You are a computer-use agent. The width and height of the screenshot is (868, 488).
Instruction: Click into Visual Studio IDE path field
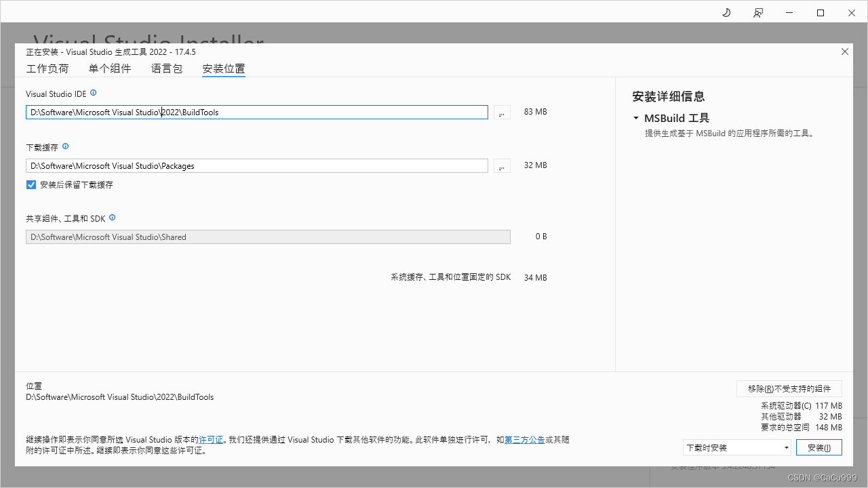(x=257, y=112)
